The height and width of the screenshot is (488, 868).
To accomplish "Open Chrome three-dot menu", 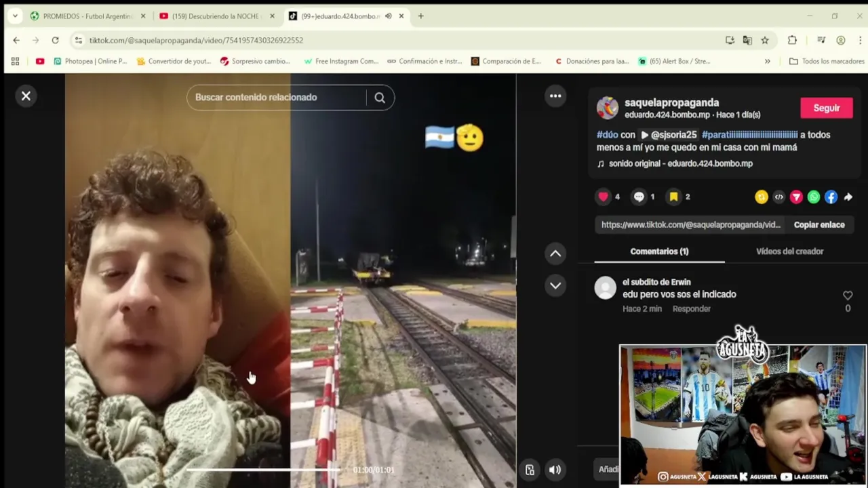I will coord(860,41).
